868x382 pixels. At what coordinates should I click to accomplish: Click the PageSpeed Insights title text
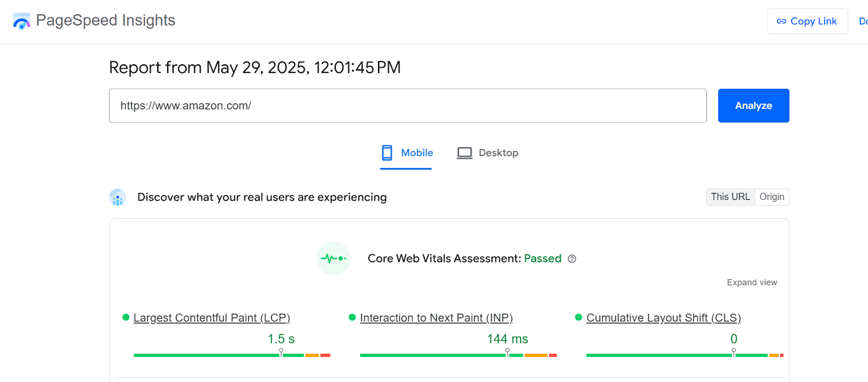point(106,21)
